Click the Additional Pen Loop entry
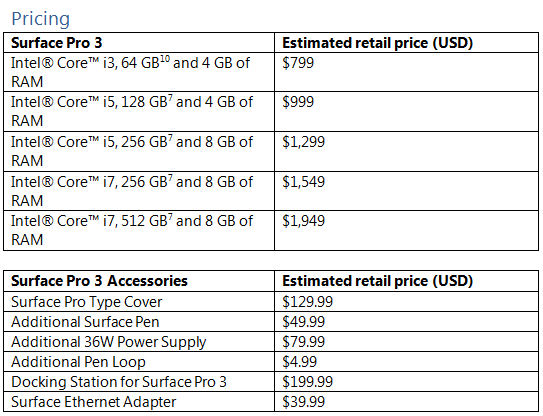This screenshot has height=416, width=543. coord(78,362)
